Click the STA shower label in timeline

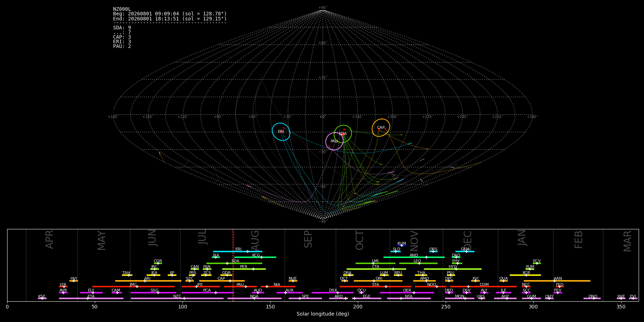pyautogui.click(x=376, y=285)
